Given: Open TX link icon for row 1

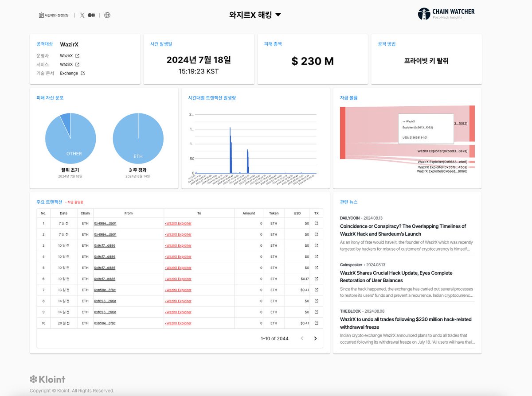Looking at the screenshot, I should (x=316, y=223).
